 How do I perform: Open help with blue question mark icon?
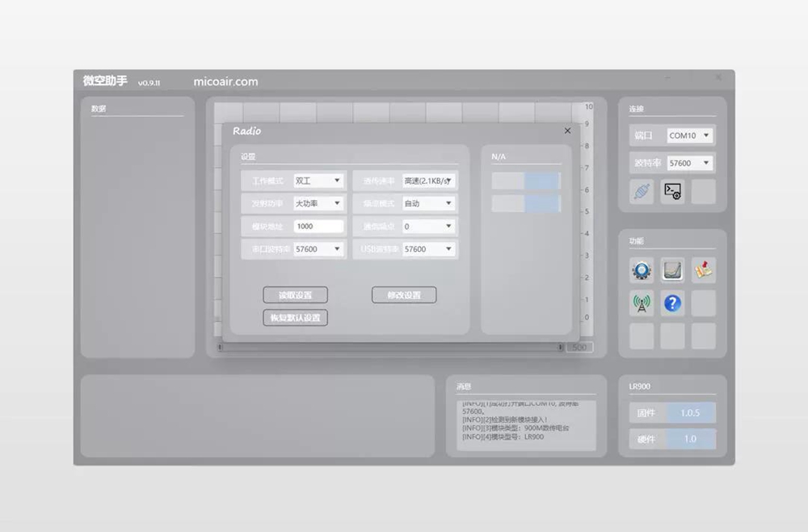(x=672, y=304)
